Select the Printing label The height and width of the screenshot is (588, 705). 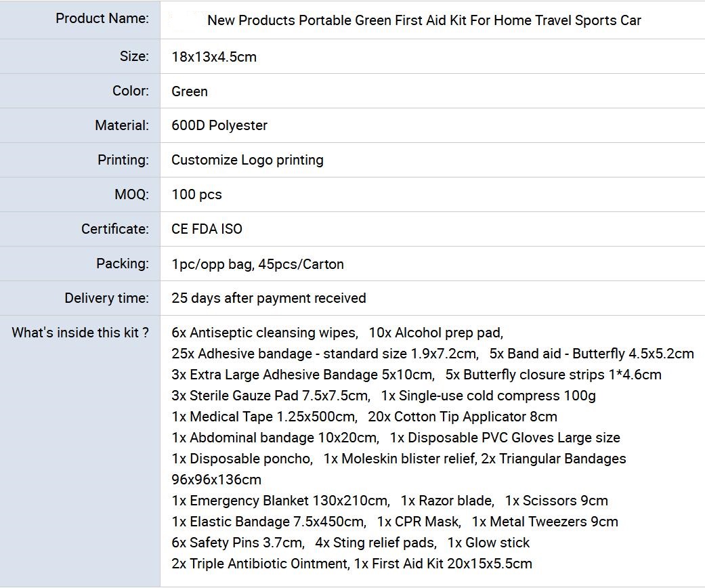coord(123,161)
